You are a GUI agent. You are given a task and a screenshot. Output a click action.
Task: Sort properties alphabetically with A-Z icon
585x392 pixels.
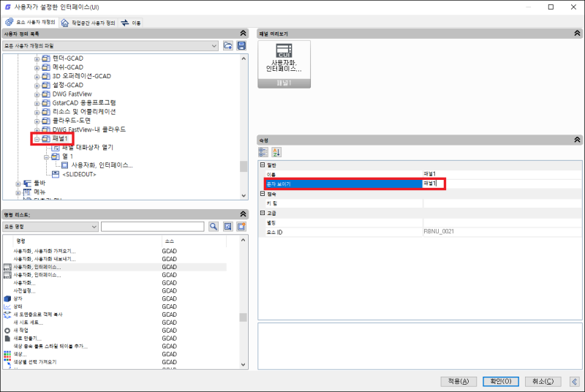click(x=276, y=152)
